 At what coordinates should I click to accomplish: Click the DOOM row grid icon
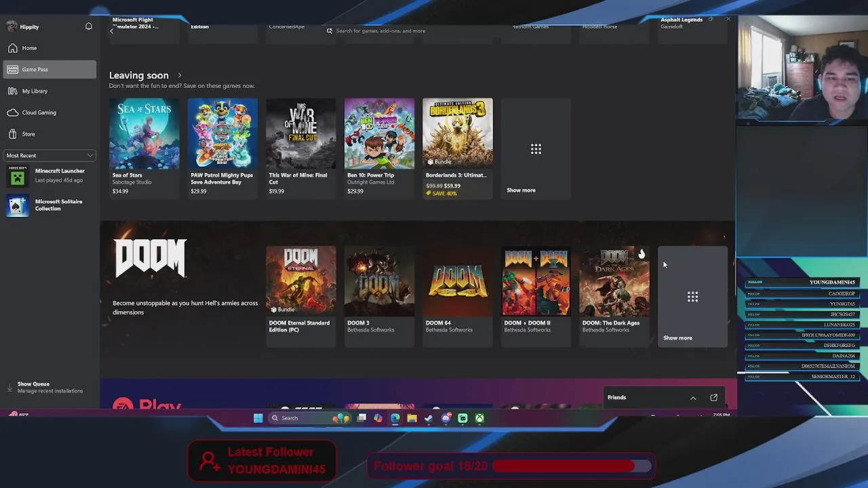pyautogui.click(x=692, y=297)
